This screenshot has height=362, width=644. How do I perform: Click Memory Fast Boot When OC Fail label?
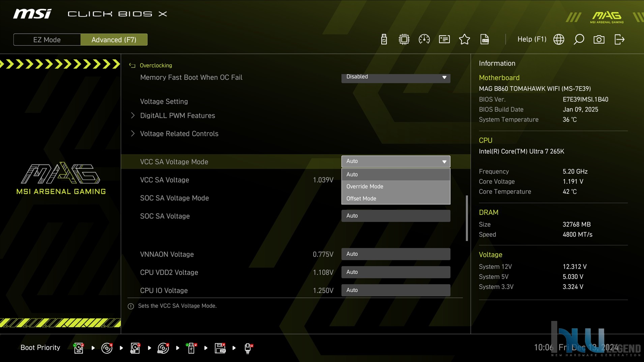click(191, 78)
